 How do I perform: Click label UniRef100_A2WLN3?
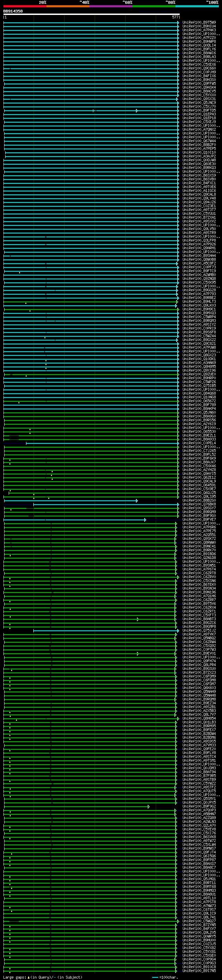coord(199,822)
